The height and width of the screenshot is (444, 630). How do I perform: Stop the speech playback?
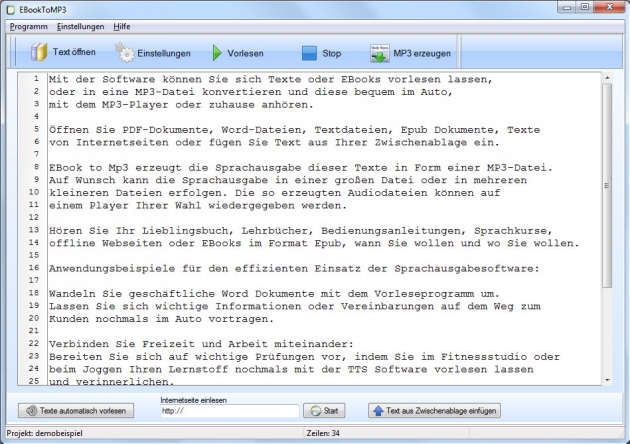(x=321, y=52)
